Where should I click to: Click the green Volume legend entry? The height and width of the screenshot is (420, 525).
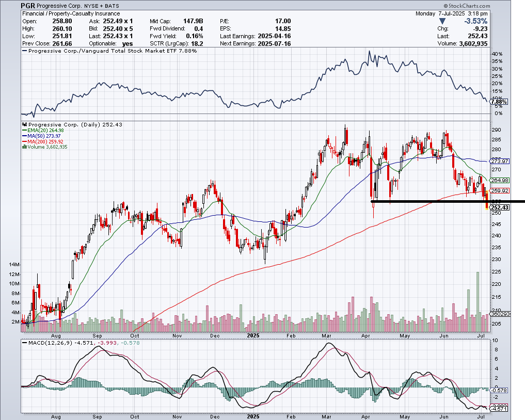[x=45, y=147]
